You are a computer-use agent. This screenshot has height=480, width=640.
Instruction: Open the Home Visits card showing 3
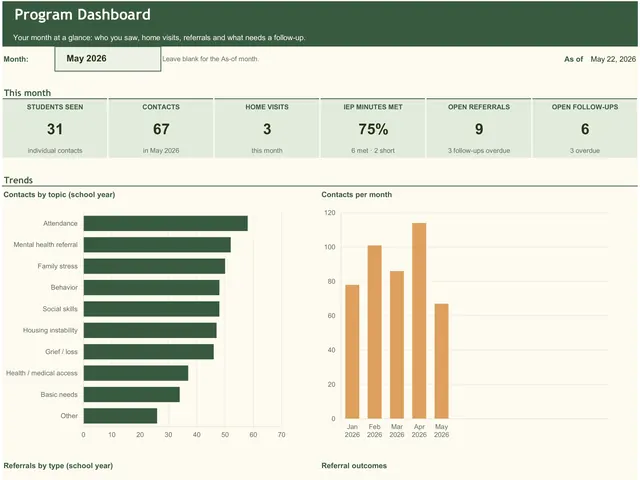[267, 128]
